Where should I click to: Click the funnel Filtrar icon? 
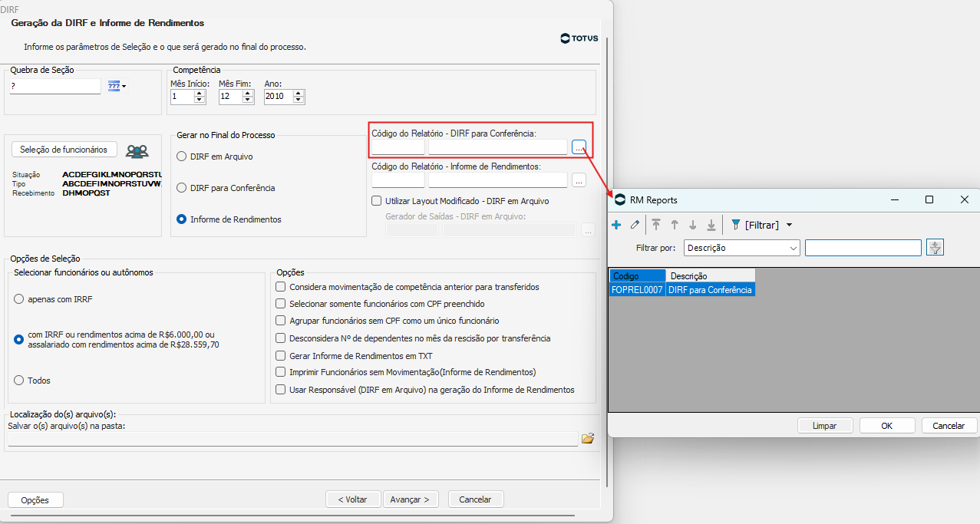coord(735,225)
